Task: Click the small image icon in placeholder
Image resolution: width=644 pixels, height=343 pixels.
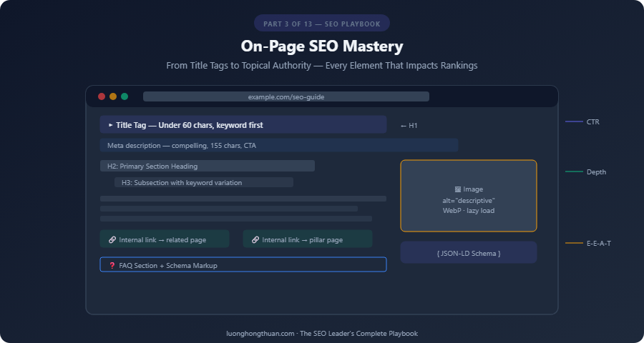Action: click(x=457, y=189)
